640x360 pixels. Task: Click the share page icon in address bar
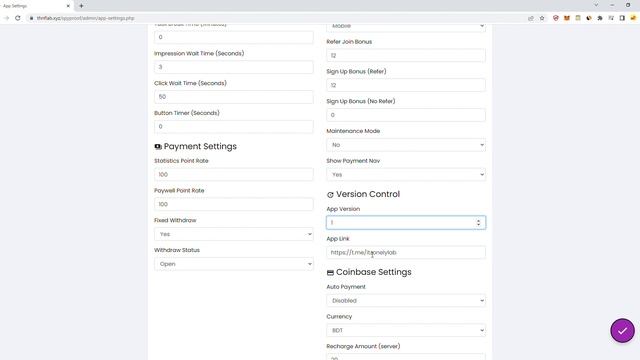point(531,18)
